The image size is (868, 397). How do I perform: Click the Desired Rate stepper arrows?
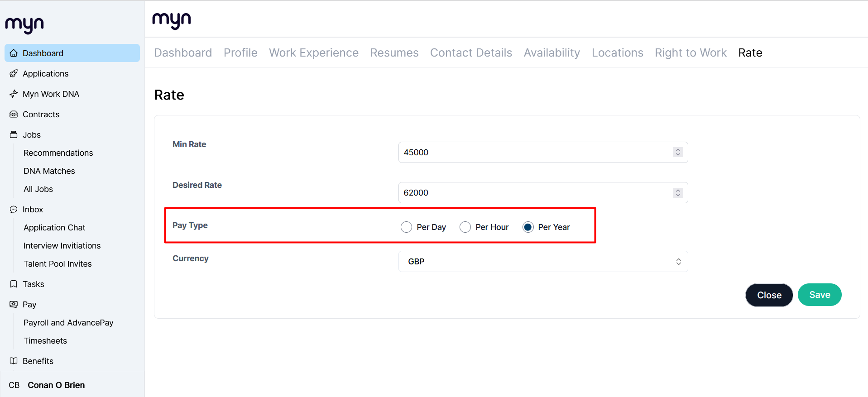coord(678,192)
